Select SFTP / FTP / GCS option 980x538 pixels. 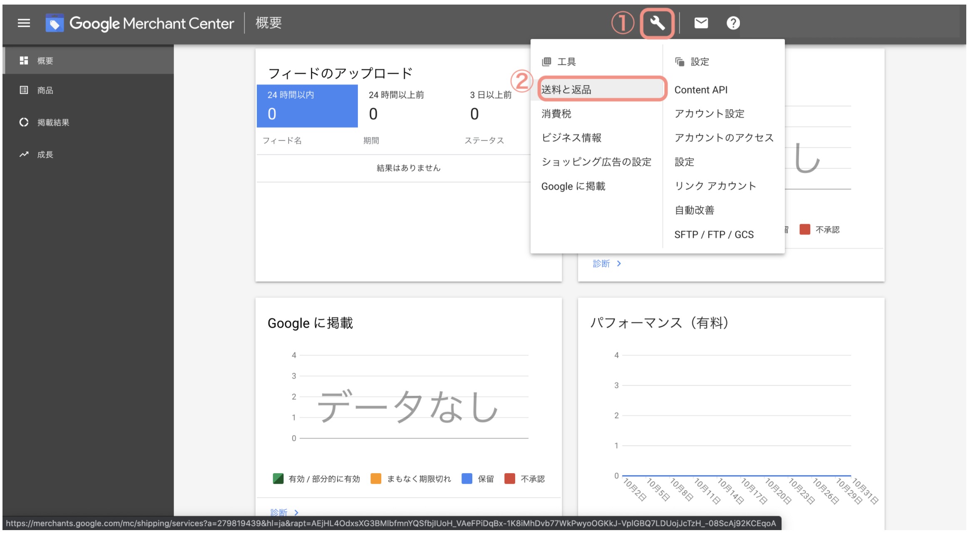point(714,234)
